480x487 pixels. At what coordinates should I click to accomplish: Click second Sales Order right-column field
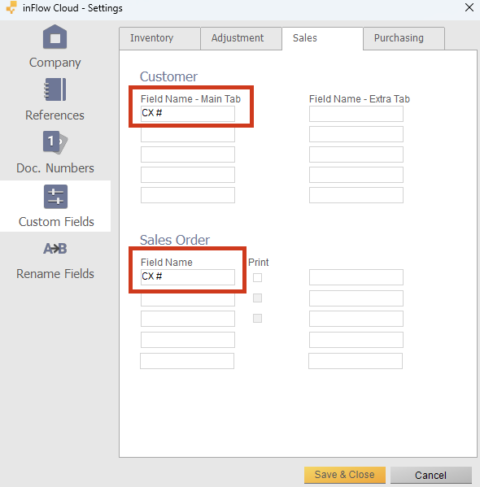pos(356,298)
